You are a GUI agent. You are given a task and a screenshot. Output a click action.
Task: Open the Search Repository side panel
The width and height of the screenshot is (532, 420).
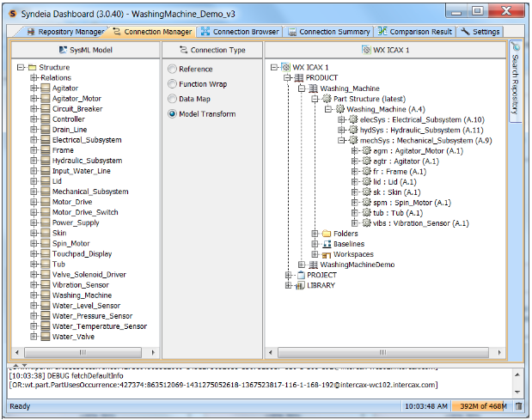[x=515, y=82]
